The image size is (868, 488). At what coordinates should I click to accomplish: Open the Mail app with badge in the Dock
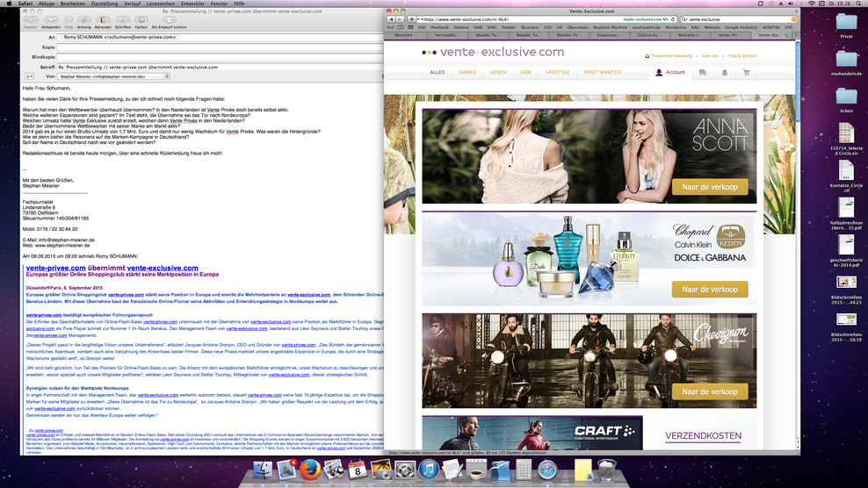pyautogui.click(x=286, y=470)
